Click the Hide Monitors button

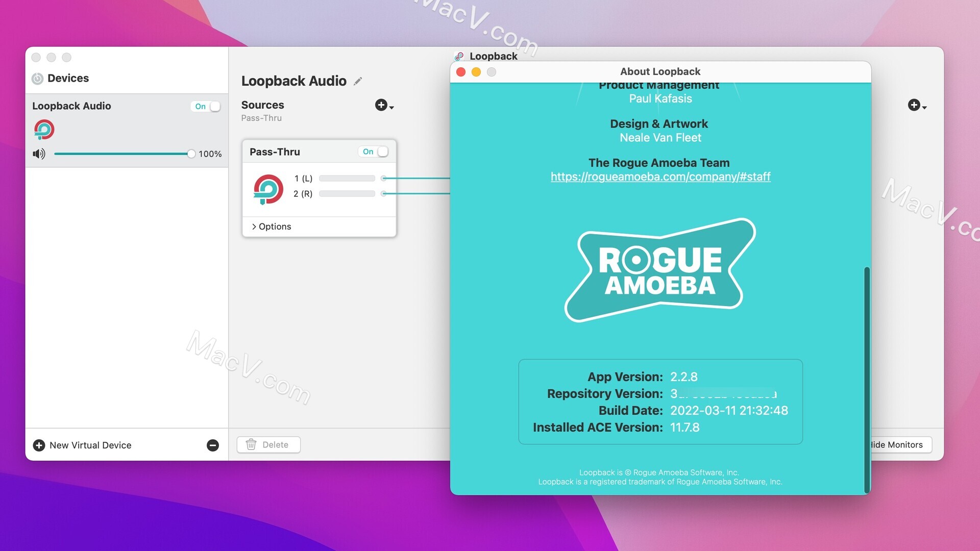click(x=901, y=445)
